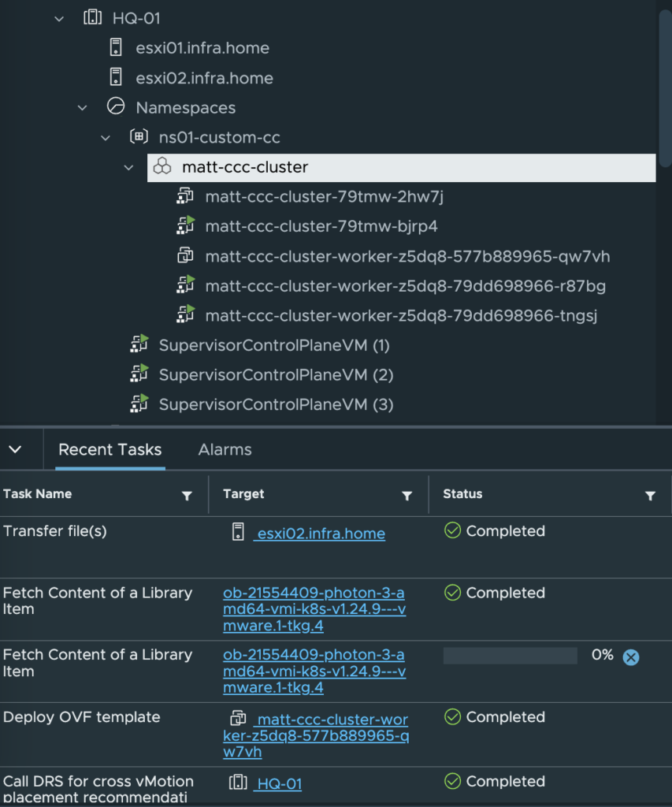Click the ns01-custom-cc namespace icon
This screenshot has width=672, height=807.
click(139, 136)
